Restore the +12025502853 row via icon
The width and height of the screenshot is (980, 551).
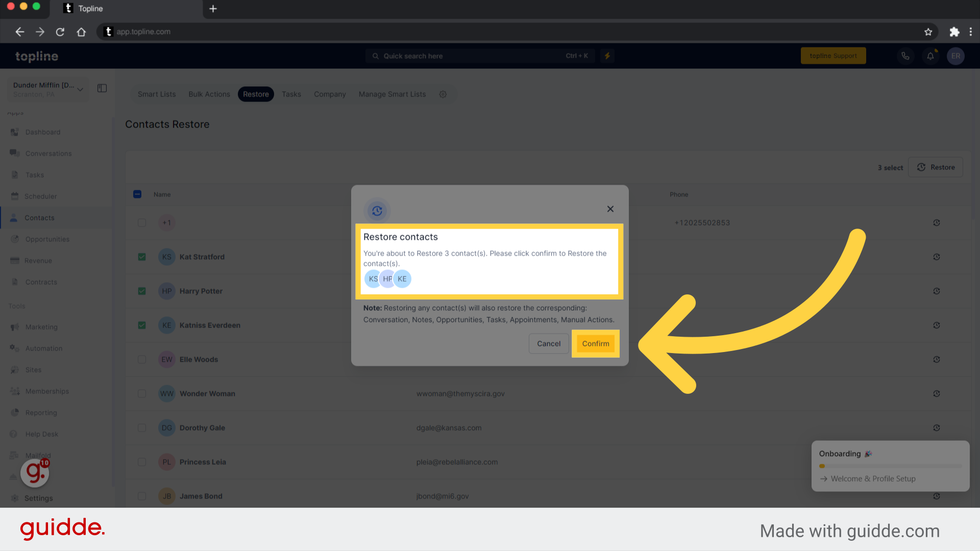point(937,223)
